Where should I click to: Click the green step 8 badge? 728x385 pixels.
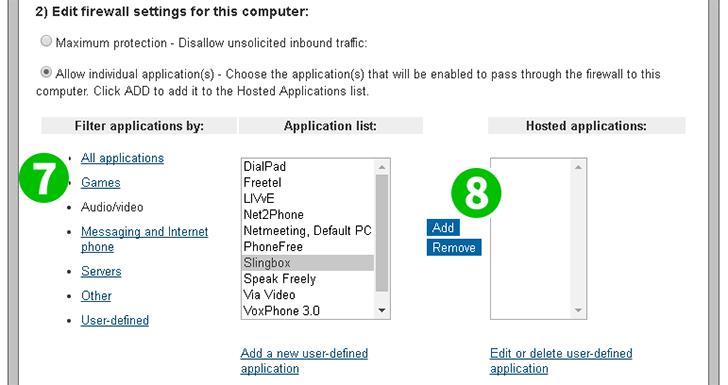point(476,193)
